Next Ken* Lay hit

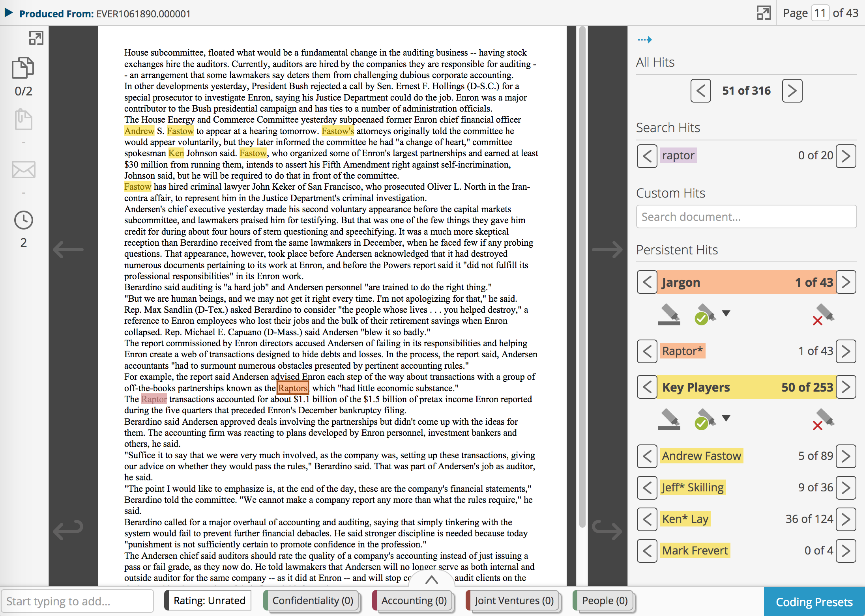(846, 519)
